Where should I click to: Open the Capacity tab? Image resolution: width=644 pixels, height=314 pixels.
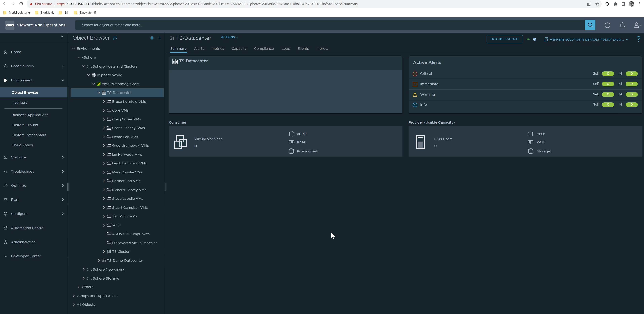[239, 49]
